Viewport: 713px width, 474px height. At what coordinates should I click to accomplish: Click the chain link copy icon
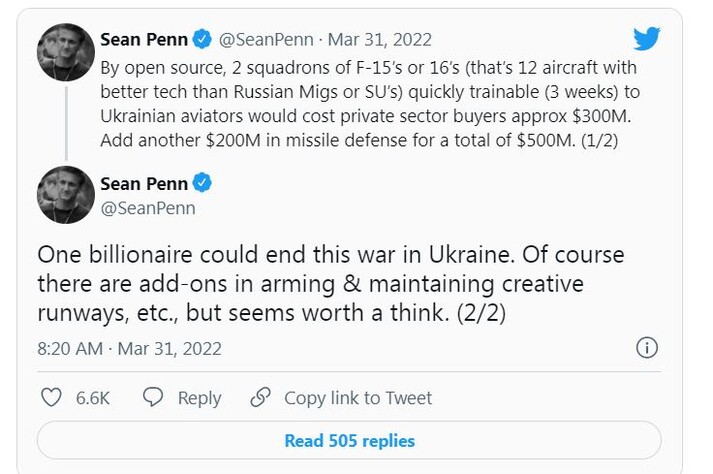pyautogui.click(x=260, y=398)
